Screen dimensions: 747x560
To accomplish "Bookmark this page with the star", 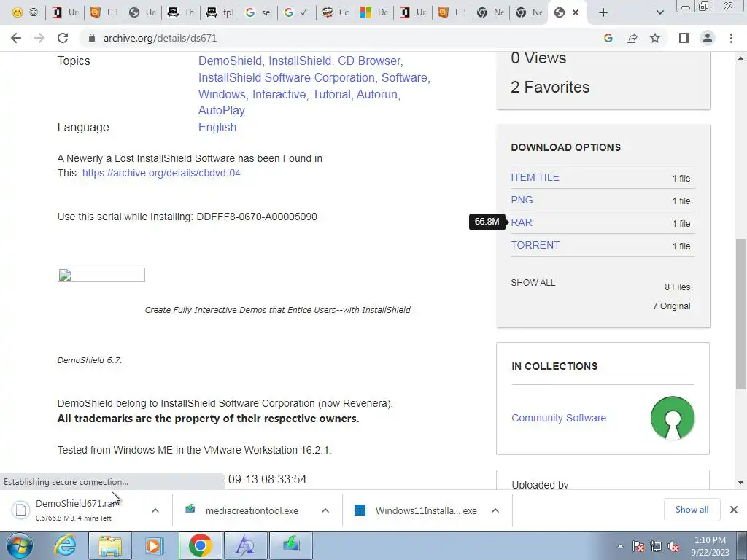I will tap(655, 38).
